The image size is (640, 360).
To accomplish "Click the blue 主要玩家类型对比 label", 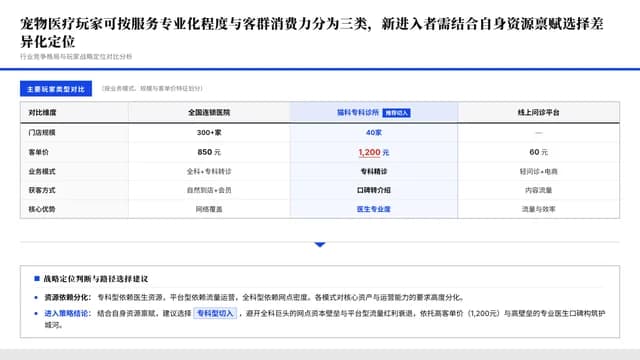I will click(56, 89).
